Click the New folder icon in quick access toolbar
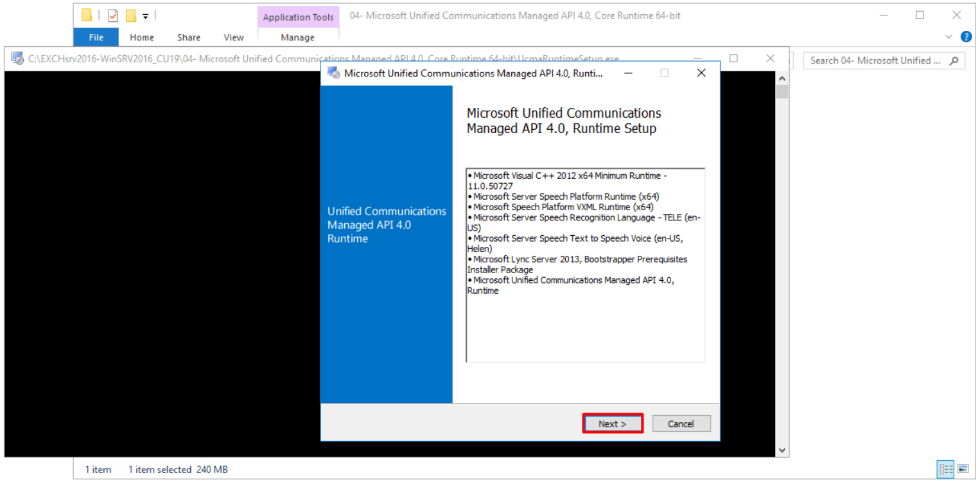The image size is (980, 482). click(x=131, y=15)
